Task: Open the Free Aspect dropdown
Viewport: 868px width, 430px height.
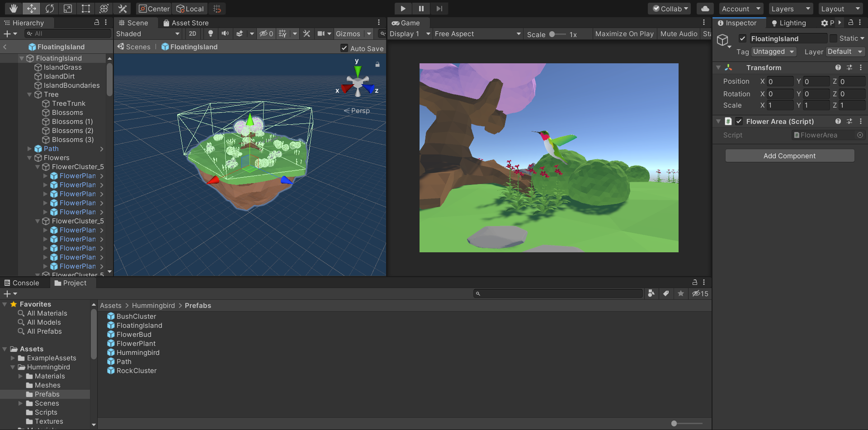Action: coord(478,33)
